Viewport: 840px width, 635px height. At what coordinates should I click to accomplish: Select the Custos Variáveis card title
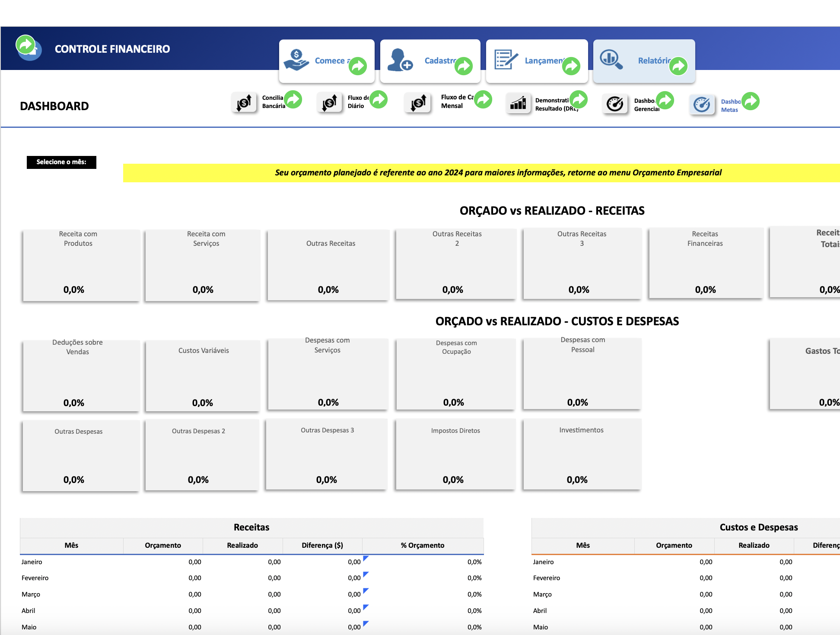204,350
